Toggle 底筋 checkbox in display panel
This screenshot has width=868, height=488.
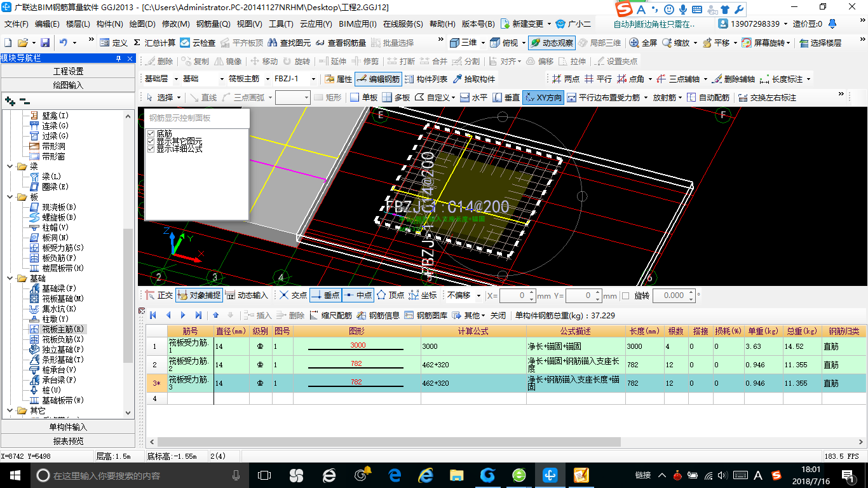click(x=151, y=134)
